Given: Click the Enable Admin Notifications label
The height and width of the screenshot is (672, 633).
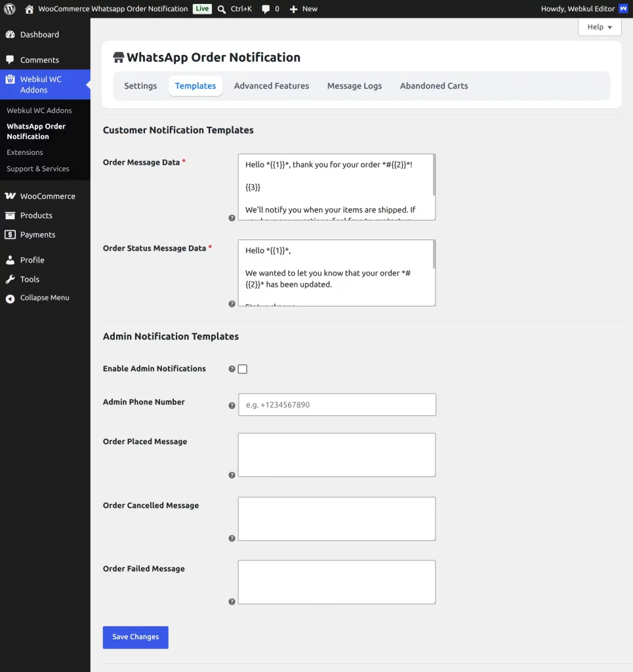Looking at the screenshot, I should [x=154, y=369].
